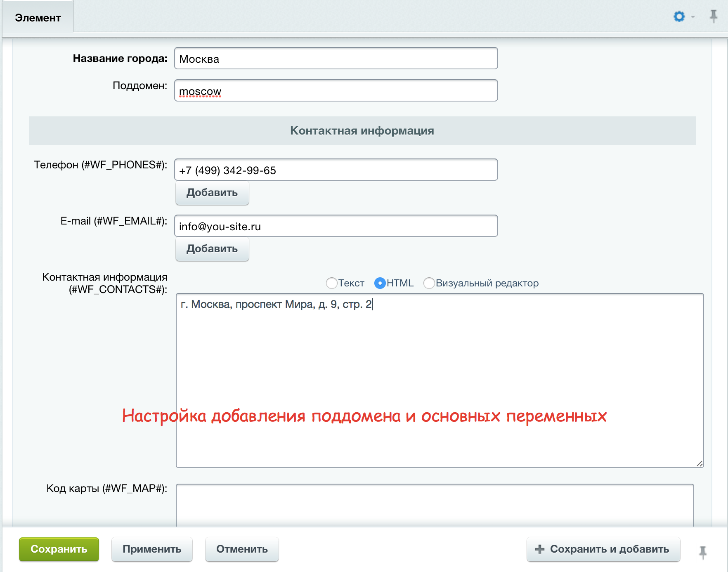
Task: Expand the arrow next to the gear
Action: click(693, 17)
